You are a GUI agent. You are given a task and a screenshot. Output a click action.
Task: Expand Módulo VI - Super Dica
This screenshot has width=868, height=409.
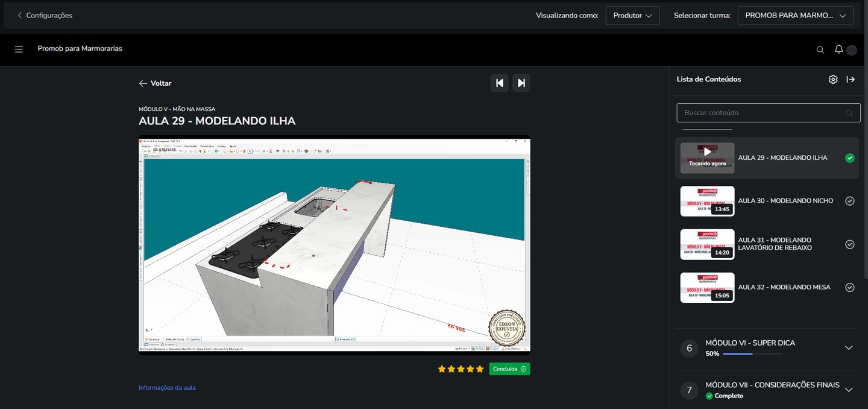point(849,348)
